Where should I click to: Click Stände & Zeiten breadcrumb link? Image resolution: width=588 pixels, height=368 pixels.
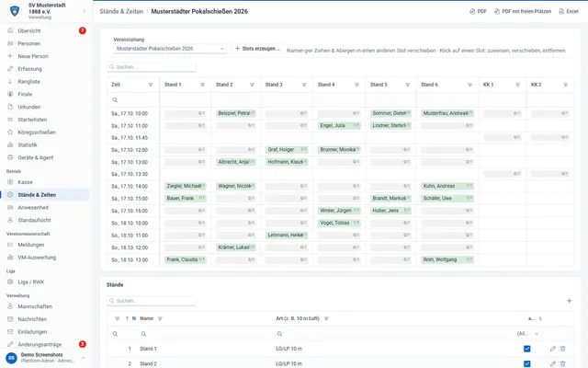coord(121,12)
